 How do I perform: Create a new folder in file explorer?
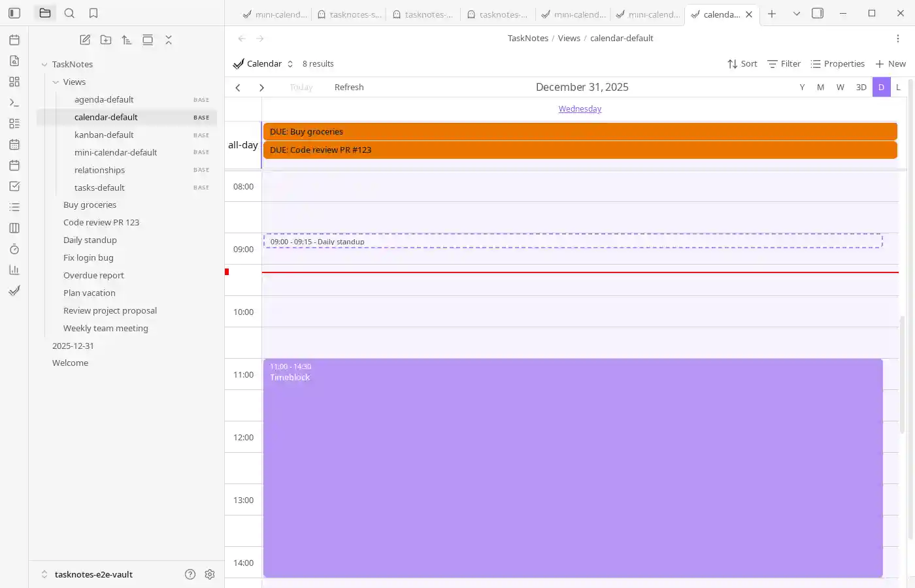click(106, 40)
